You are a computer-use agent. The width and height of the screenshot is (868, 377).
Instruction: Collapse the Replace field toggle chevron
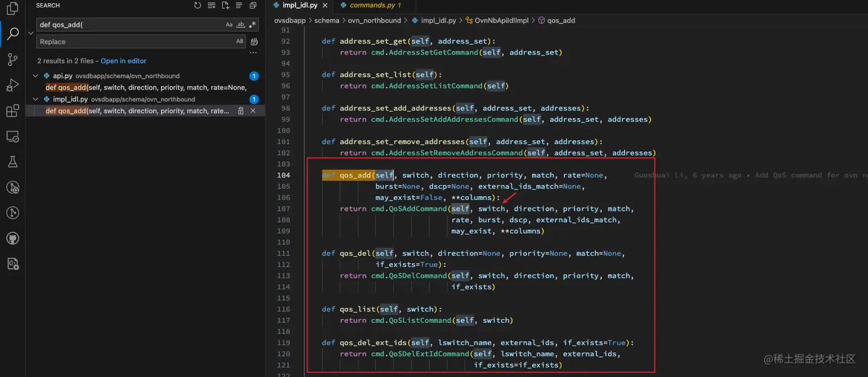tap(31, 33)
